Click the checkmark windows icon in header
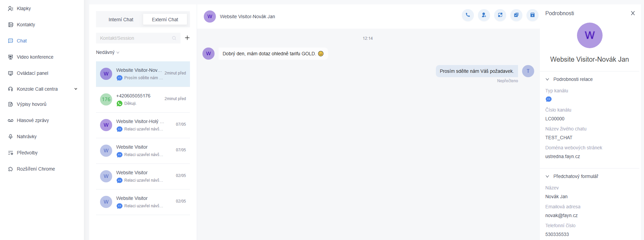Screen dimensions: 644x240 pyautogui.click(x=516, y=15)
